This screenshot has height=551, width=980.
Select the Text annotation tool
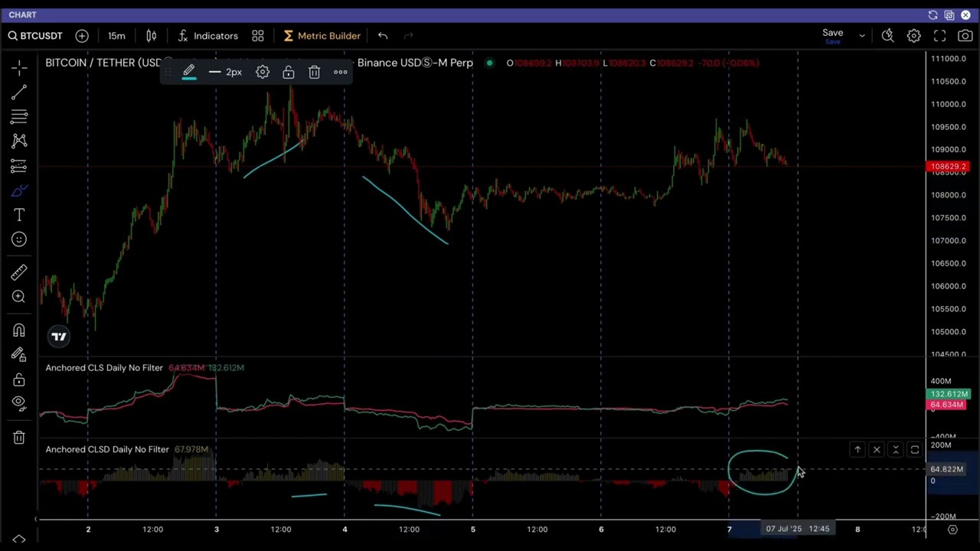pyautogui.click(x=19, y=215)
